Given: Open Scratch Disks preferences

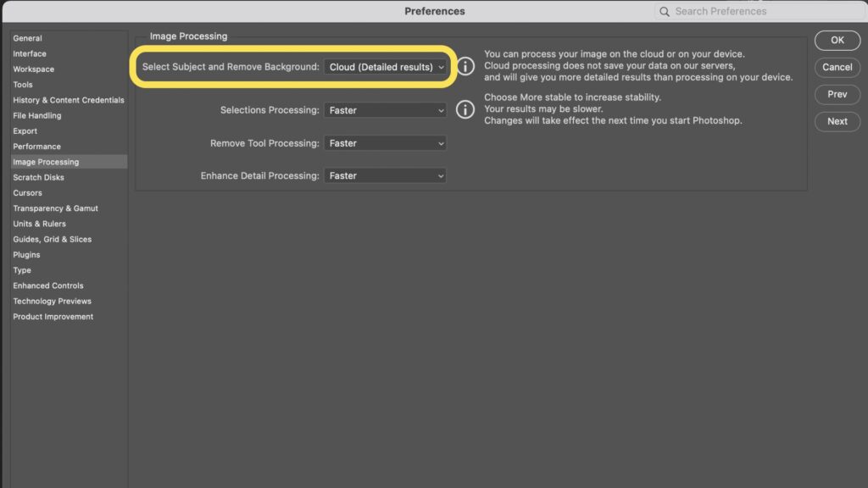Looking at the screenshot, I should 39,178.
